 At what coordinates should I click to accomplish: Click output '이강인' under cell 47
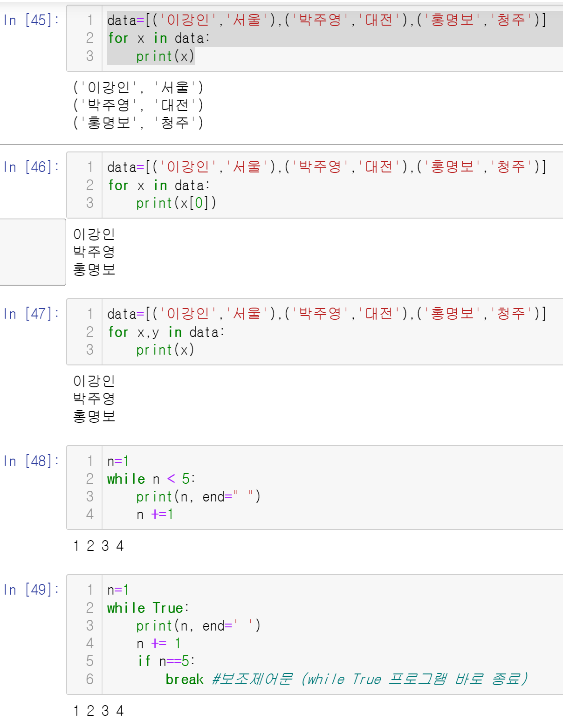click(x=94, y=381)
